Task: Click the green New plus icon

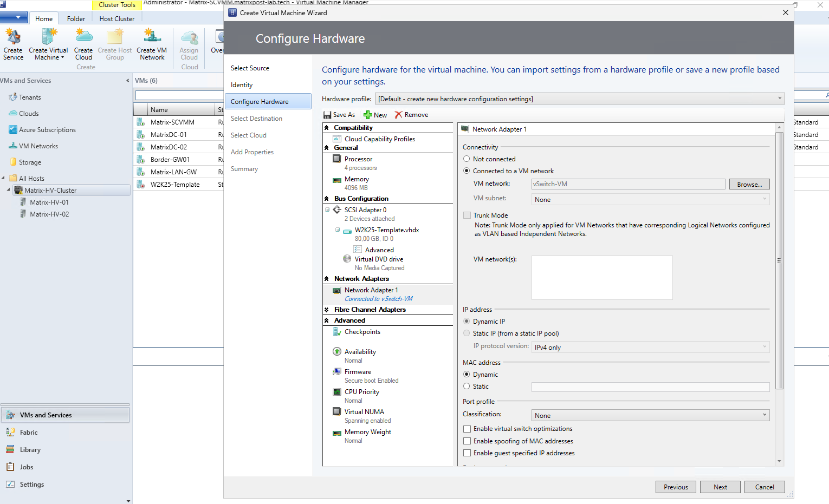Action: [x=368, y=115]
